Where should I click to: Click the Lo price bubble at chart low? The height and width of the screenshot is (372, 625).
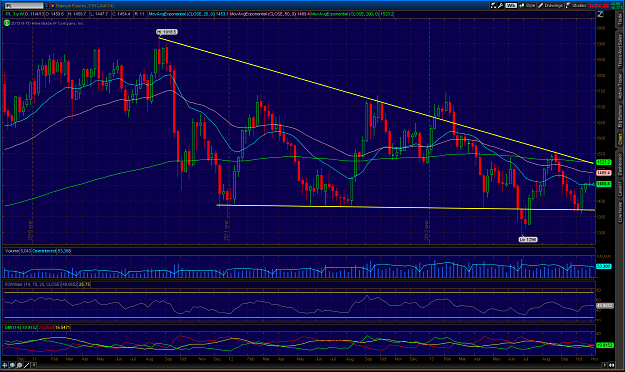click(x=528, y=240)
